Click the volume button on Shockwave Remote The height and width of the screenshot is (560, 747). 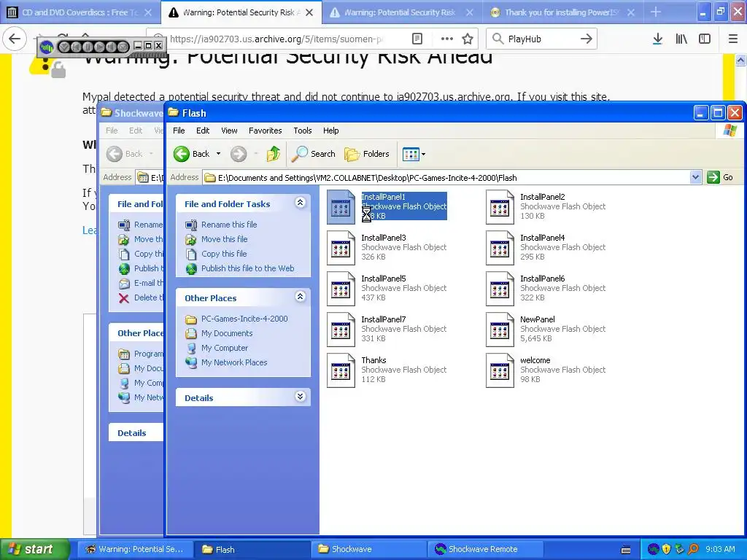point(111,47)
